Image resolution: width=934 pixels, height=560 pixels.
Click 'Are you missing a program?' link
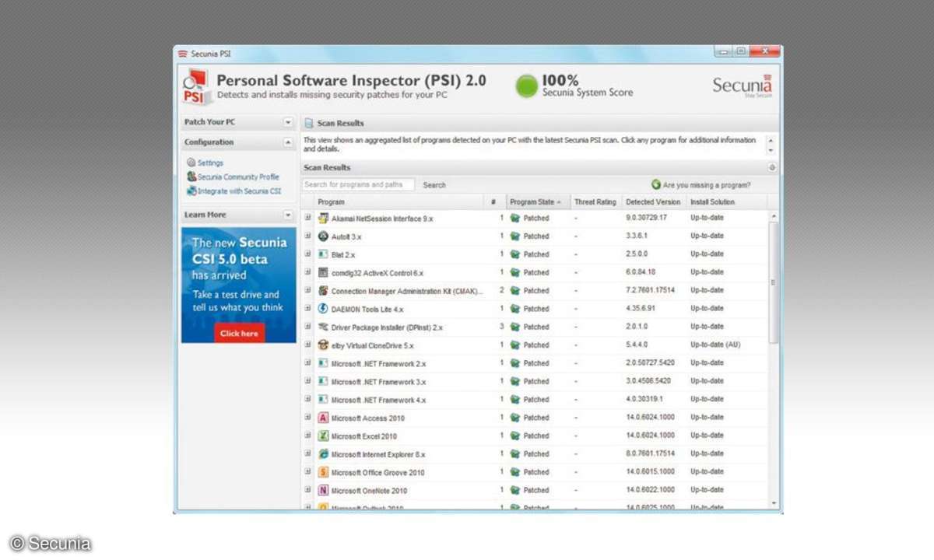click(707, 185)
